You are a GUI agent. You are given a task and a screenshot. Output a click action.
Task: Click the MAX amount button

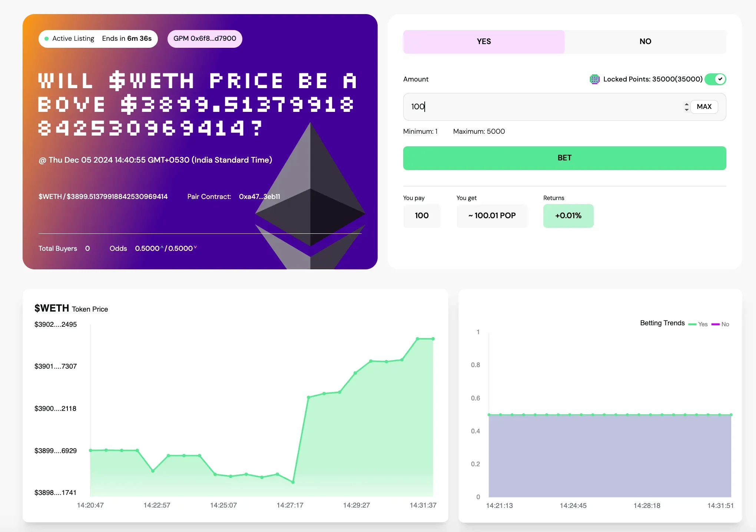pyautogui.click(x=704, y=107)
